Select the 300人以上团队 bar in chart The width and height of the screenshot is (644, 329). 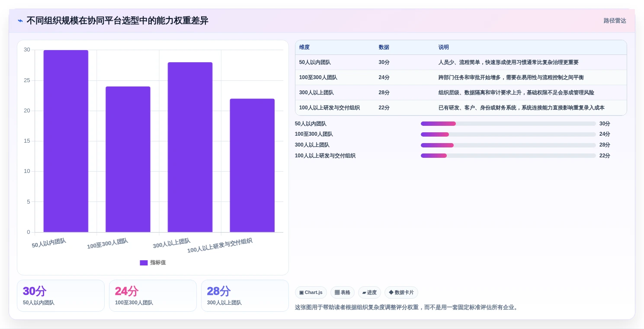click(190, 147)
